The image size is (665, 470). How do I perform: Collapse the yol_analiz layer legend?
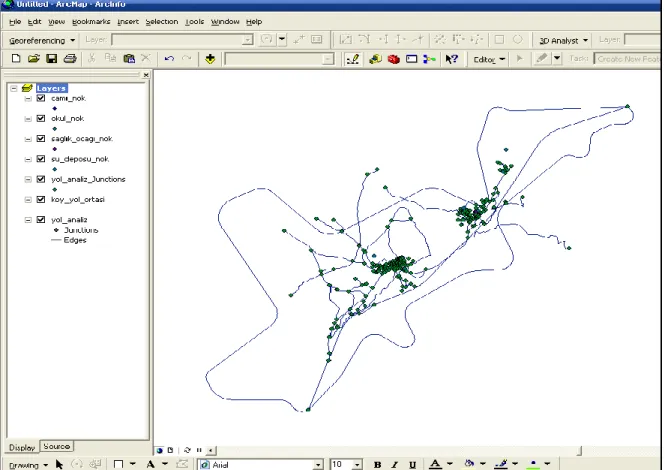pos(28,220)
